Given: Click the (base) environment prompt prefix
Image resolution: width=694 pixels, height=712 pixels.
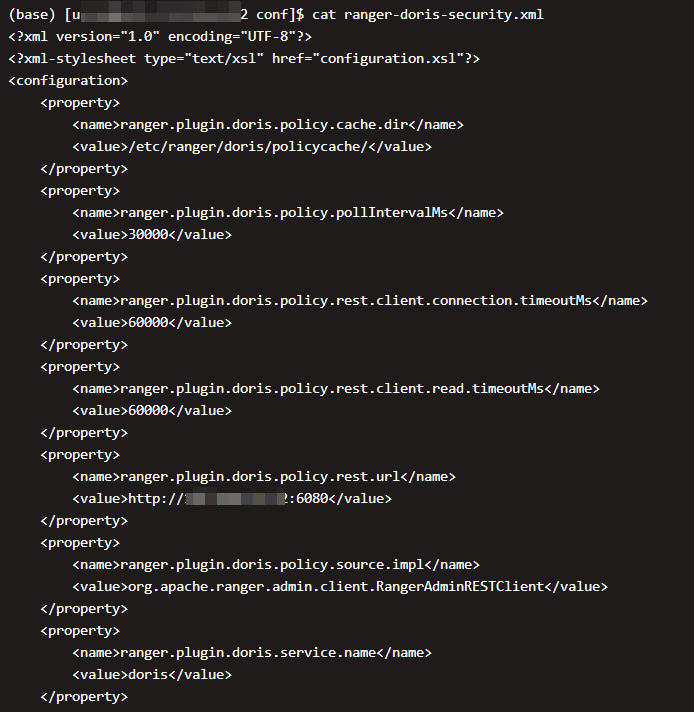Looking at the screenshot, I should coord(32,15).
